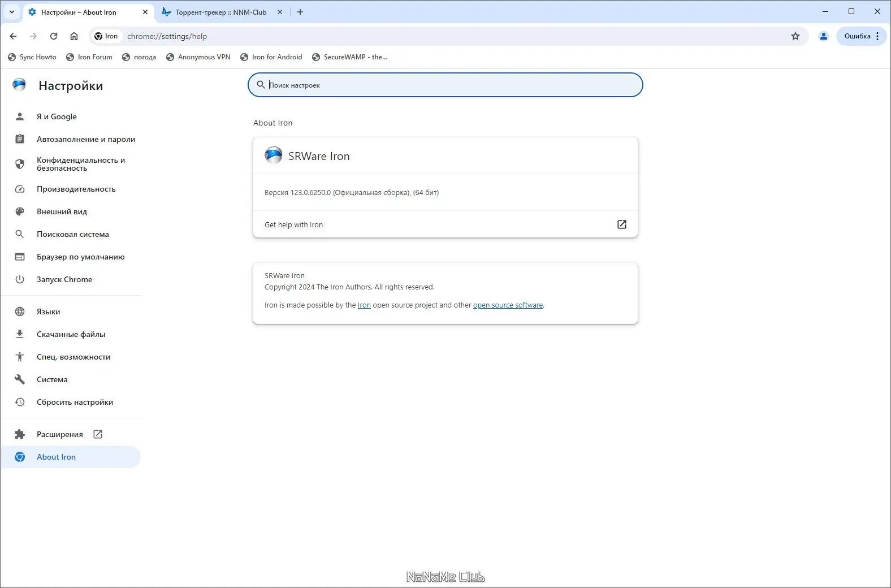891x588 pixels.
Task: Open the Anonymous VPN bookmark
Action: pyautogui.click(x=198, y=57)
